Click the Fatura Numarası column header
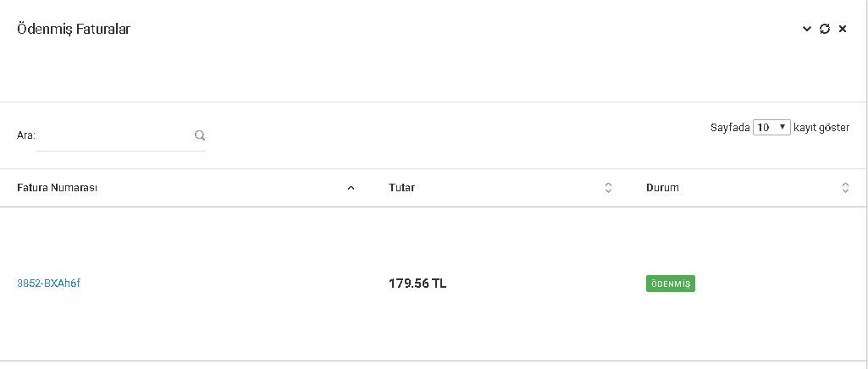The height and width of the screenshot is (369, 868). coord(58,188)
